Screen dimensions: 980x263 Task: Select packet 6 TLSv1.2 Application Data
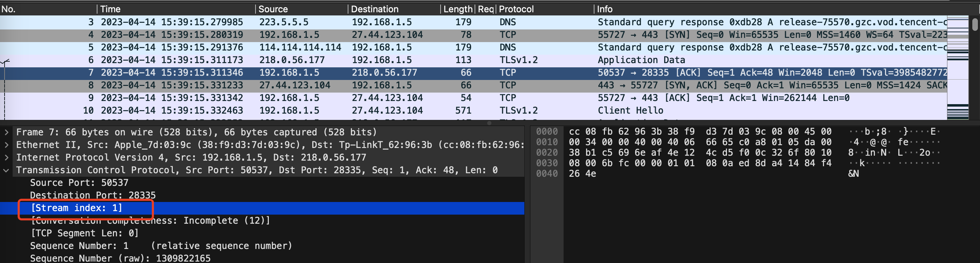click(x=473, y=60)
